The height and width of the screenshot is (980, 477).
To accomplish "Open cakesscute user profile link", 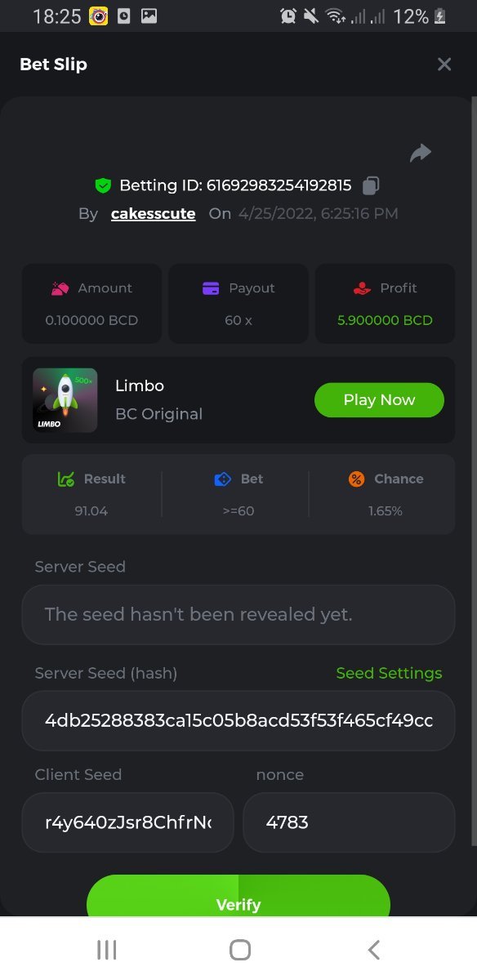I will (x=154, y=214).
